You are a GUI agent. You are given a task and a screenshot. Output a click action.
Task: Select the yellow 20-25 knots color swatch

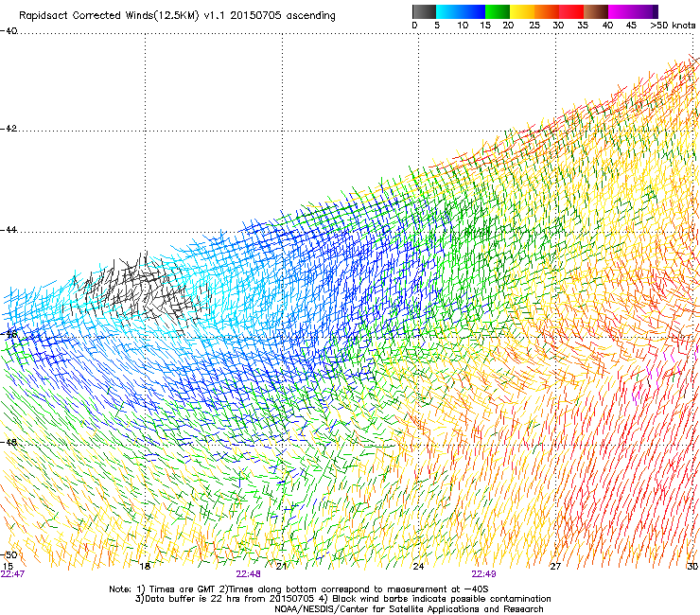(522, 11)
